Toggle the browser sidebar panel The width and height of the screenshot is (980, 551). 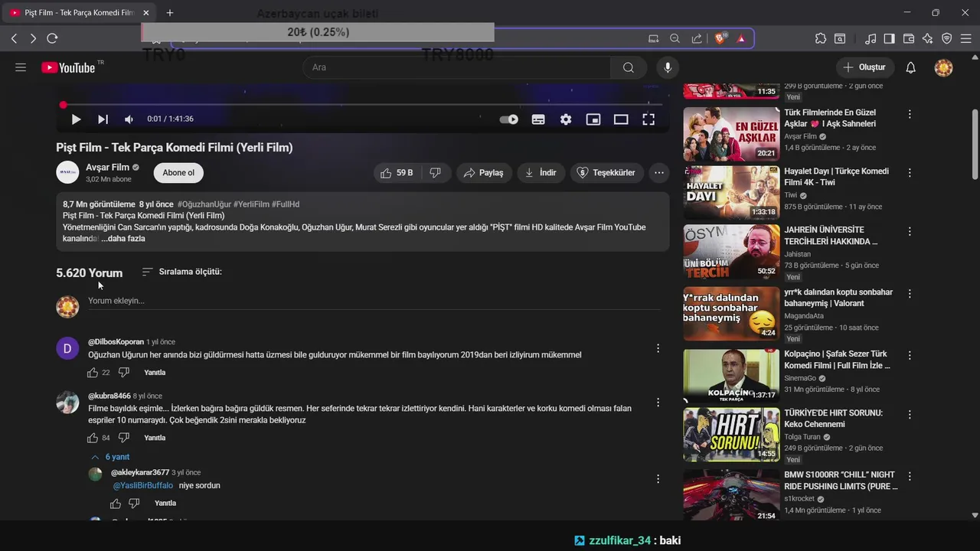889,38
